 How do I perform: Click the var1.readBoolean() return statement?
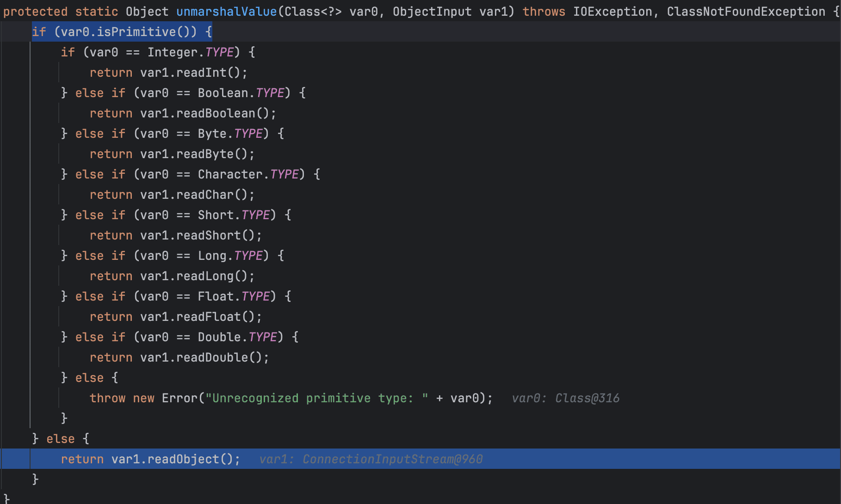(x=183, y=113)
